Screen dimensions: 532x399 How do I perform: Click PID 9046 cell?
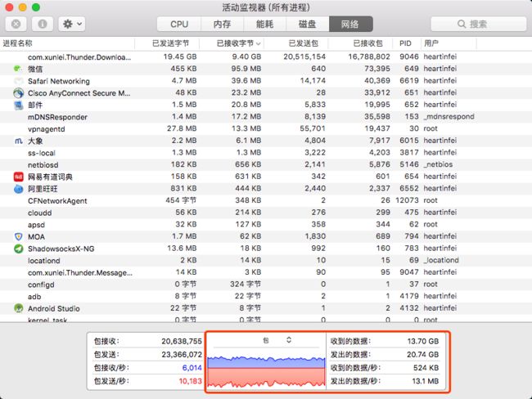[409, 56]
